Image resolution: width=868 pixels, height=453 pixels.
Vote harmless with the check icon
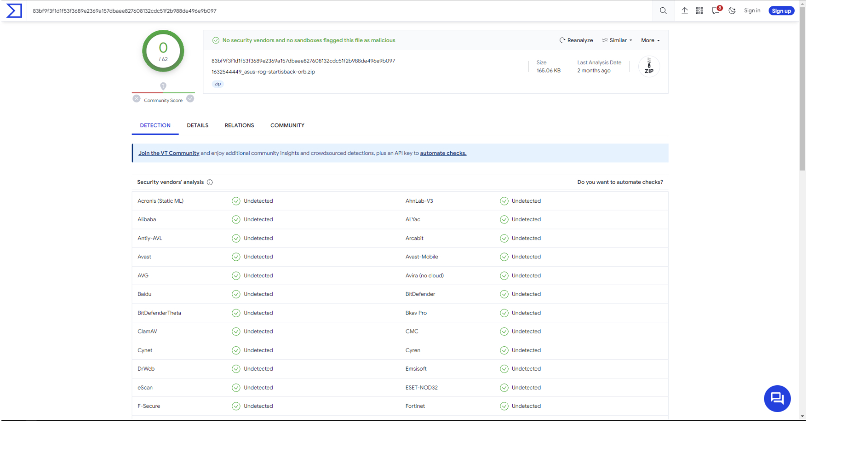coord(190,99)
